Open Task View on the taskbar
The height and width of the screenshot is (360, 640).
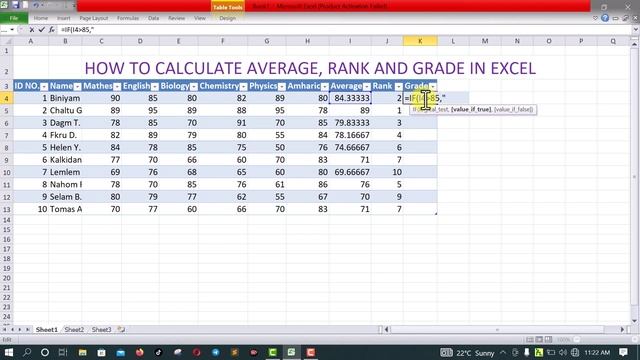coord(63,352)
